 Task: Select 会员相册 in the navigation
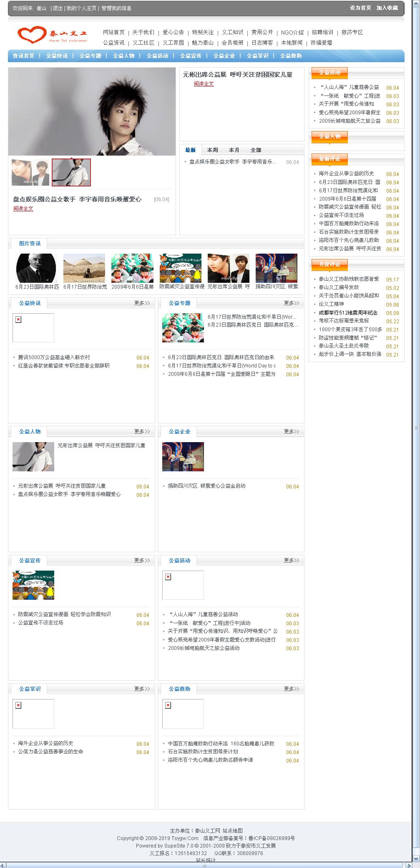coord(232,43)
